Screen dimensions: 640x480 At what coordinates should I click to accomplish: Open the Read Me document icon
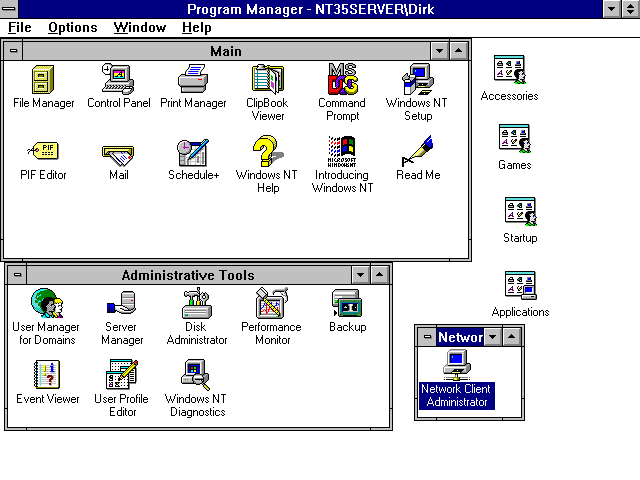pos(417,151)
